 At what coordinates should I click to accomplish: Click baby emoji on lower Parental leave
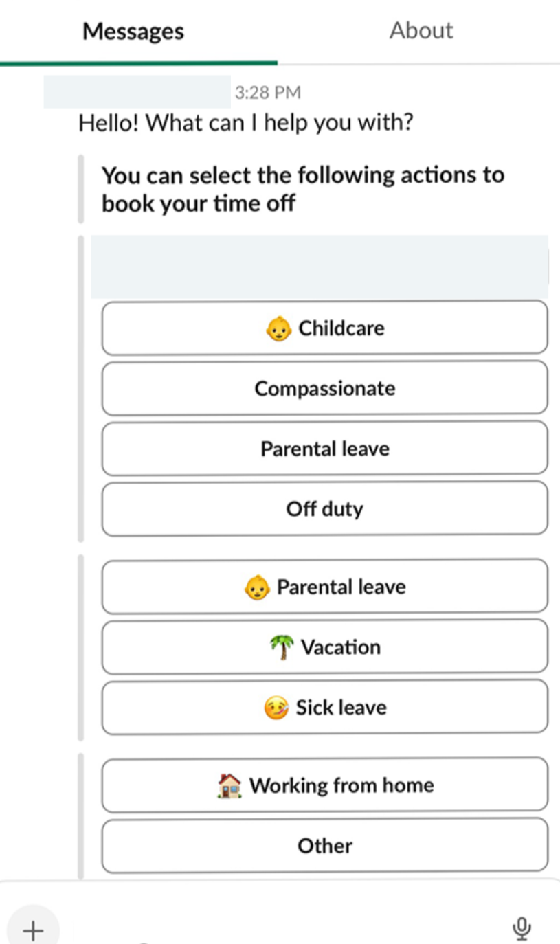[x=257, y=587]
